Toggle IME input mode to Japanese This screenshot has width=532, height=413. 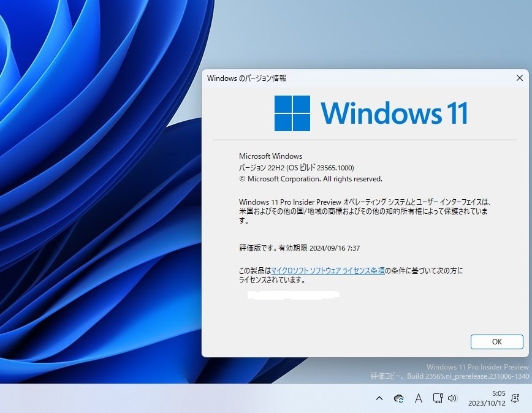pos(419,398)
